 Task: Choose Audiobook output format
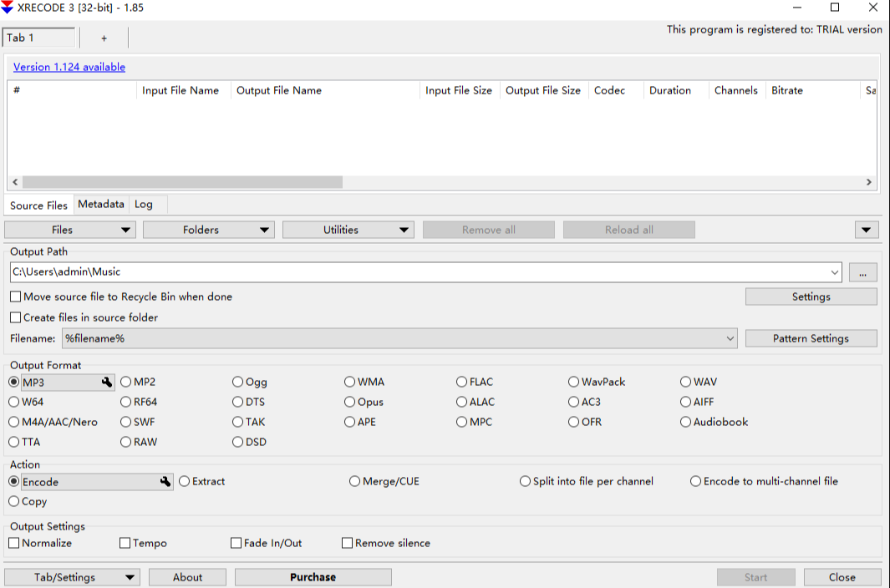tap(714, 422)
